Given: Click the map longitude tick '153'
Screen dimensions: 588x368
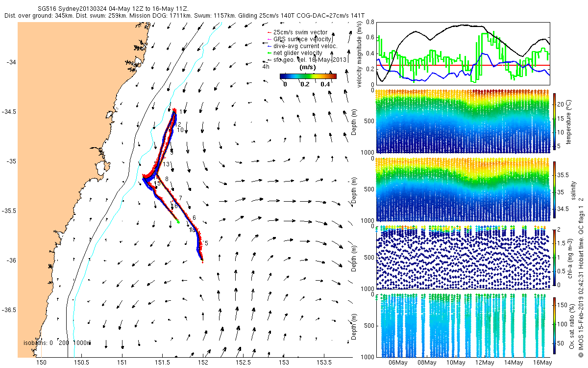Looking at the screenshot, I should tap(284, 363).
